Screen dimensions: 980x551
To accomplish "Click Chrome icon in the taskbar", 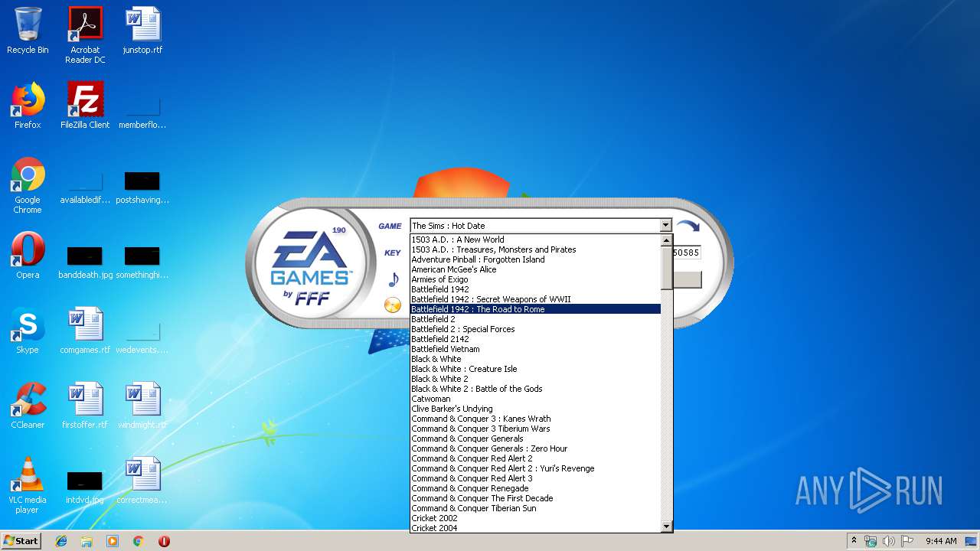I will [x=138, y=541].
